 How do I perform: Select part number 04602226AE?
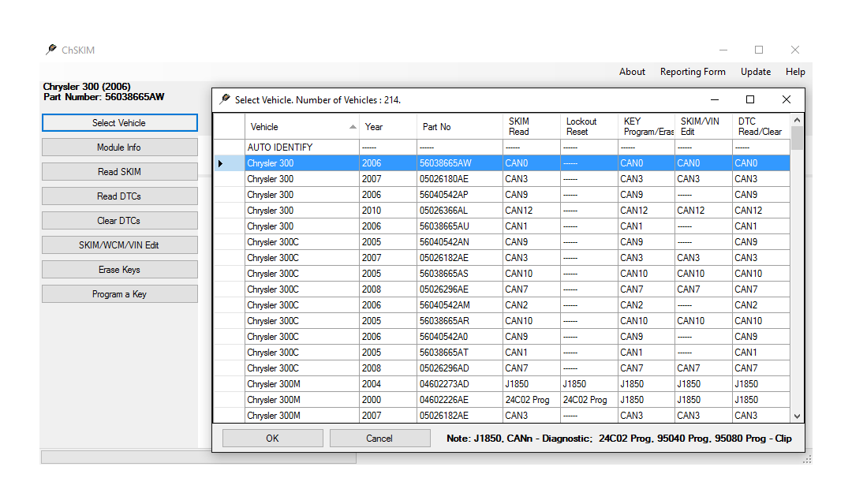pyautogui.click(x=460, y=399)
